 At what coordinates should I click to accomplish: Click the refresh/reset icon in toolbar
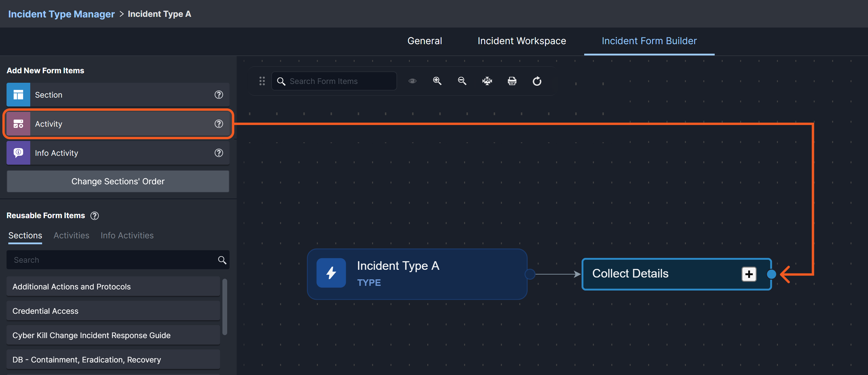(x=537, y=81)
